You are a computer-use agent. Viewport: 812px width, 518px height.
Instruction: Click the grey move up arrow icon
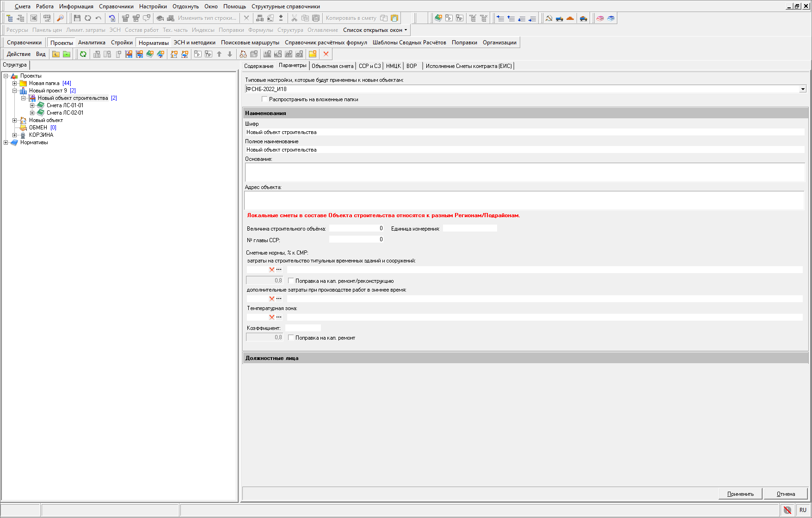pyautogui.click(x=219, y=54)
